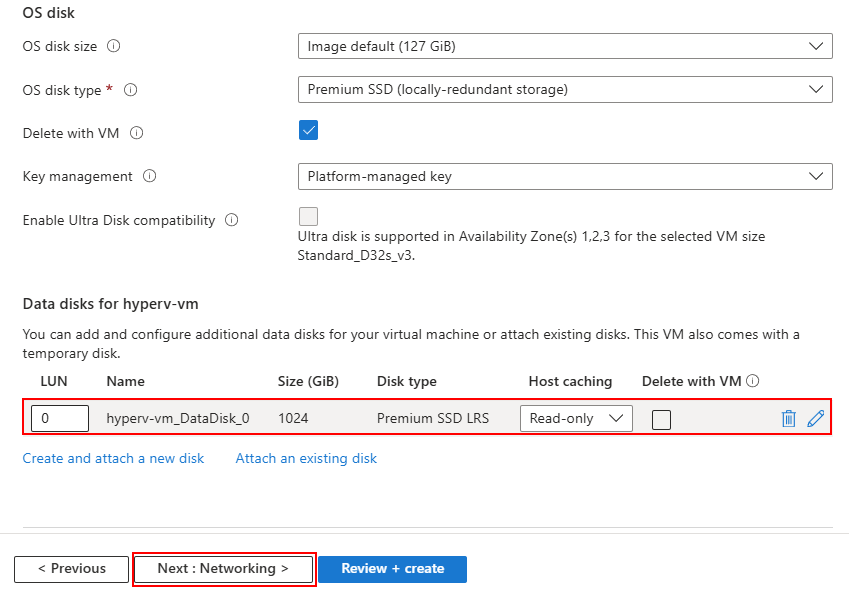Click Attach an existing disk link

point(306,458)
